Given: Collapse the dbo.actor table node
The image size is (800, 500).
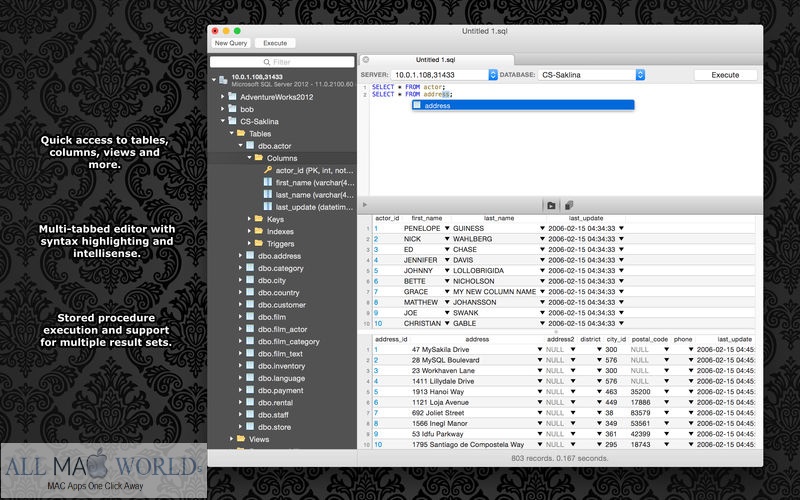Looking at the screenshot, I should pos(241,145).
